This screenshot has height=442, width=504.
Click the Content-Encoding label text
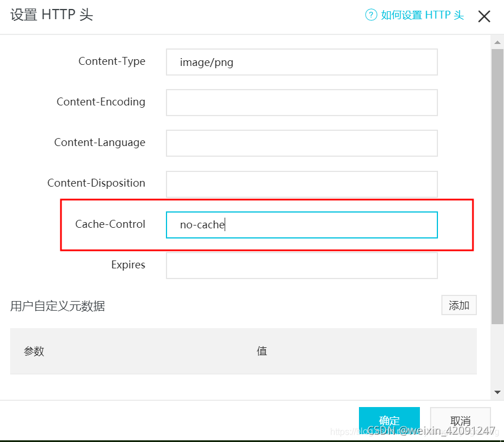coord(101,101)
